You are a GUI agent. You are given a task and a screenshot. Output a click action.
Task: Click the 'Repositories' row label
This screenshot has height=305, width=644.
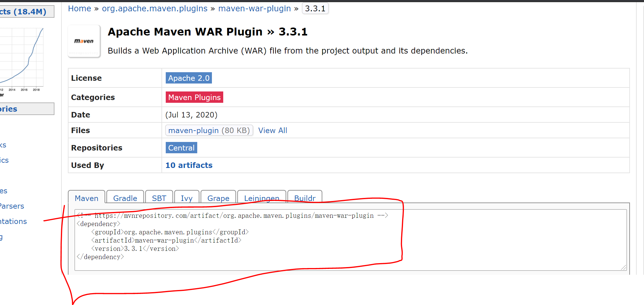[97, 148]
